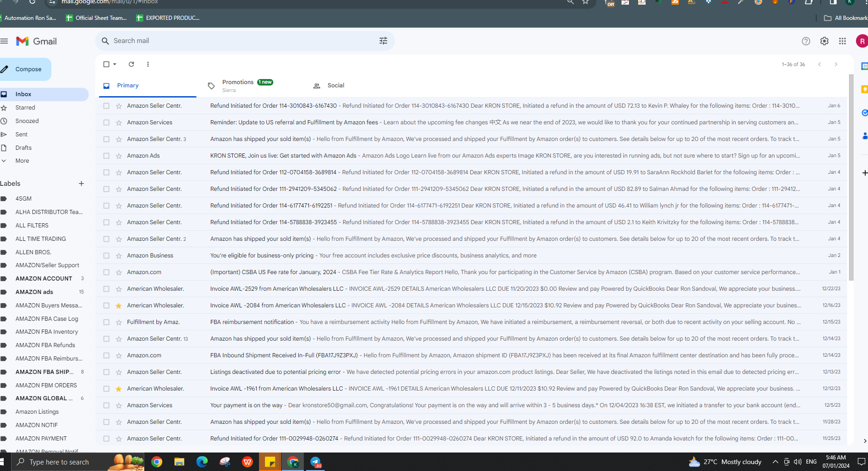Image resolution: width=868 pixels, height=471 pixels.
Task: Open the AMAZON ACCOUNT label
Action: click(44, 279)
